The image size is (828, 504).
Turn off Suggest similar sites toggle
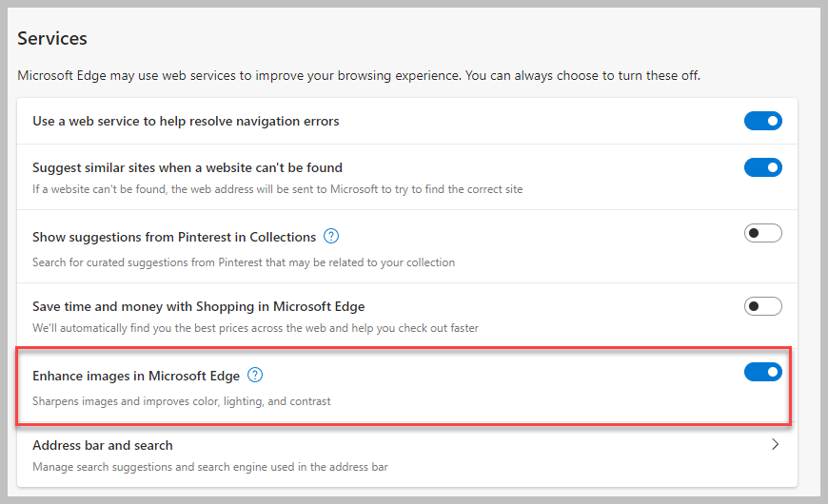pos(762,167)
